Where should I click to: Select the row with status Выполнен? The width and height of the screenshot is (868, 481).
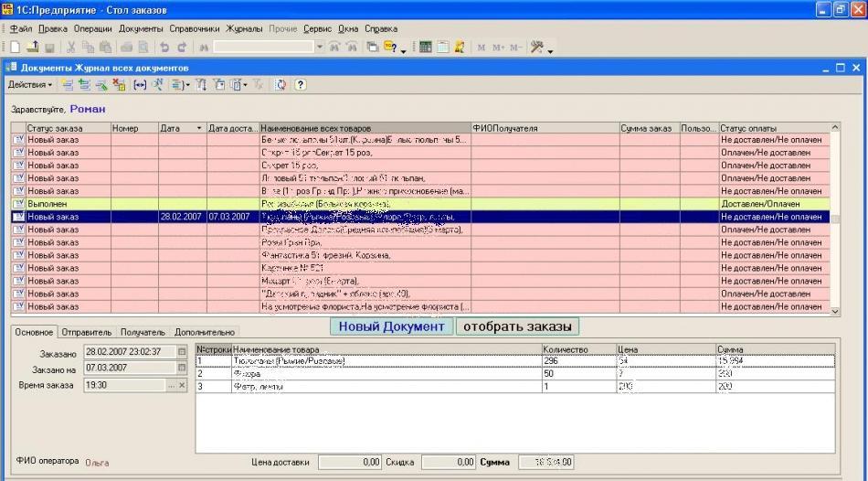point(420,204)
